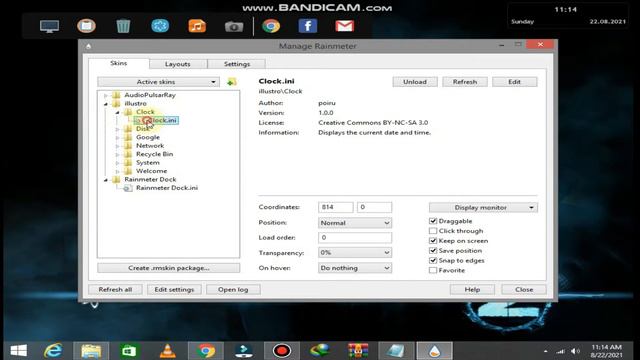This screenshot has width=640, height=360.
Task: Click the Edit settings button
Action: click(x=174, y=289)
